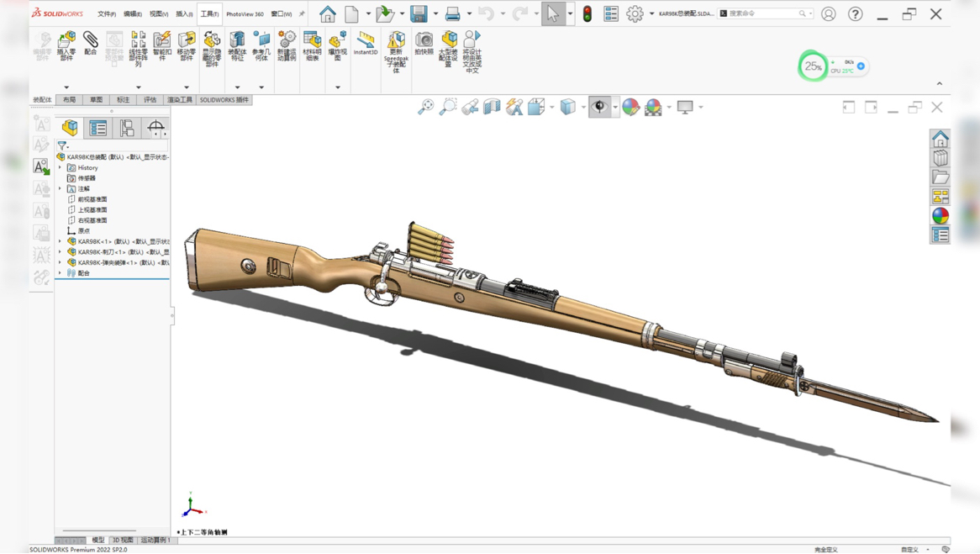Open the Options gear icon
The width and height of the screenshot is (980, 554).
pyautogui.click(x=635, y=13)
